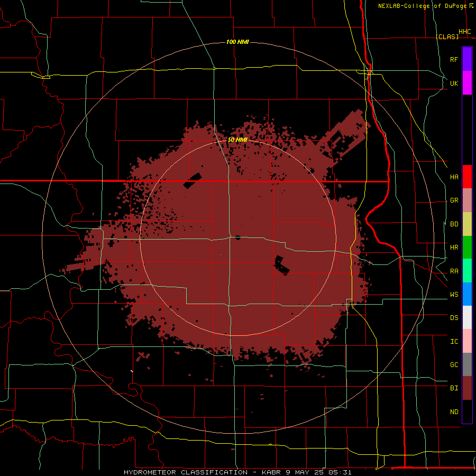Click the 100 NMI range ring label
This screenshot has width=476, height=476.
click(x=237, y=42)
